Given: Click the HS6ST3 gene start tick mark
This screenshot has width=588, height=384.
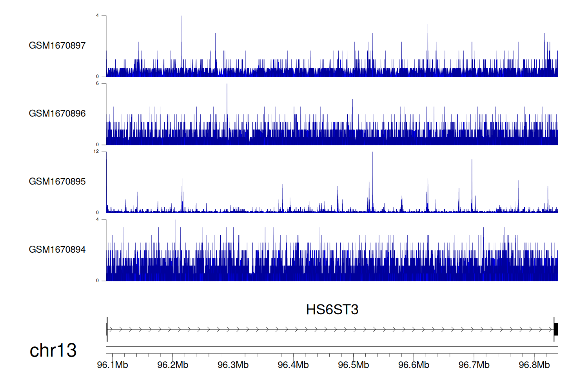Looking at the screenshot, I should click(107, 330).
